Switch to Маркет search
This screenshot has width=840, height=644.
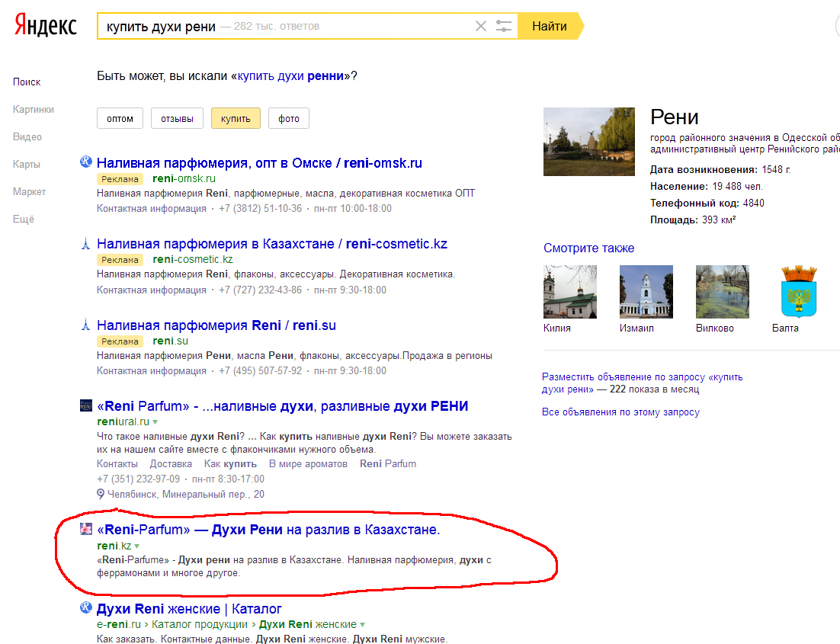click(x=30, y=191)
